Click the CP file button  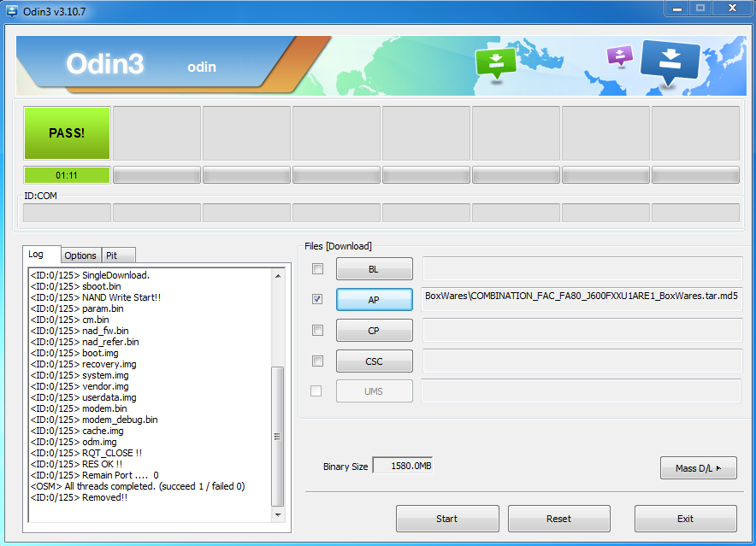[x=374, y=331]
